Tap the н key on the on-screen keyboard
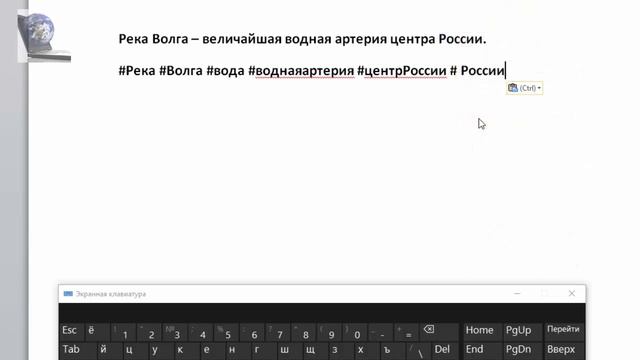The width and height of the screenshot is (640, 360). (238, 351)
